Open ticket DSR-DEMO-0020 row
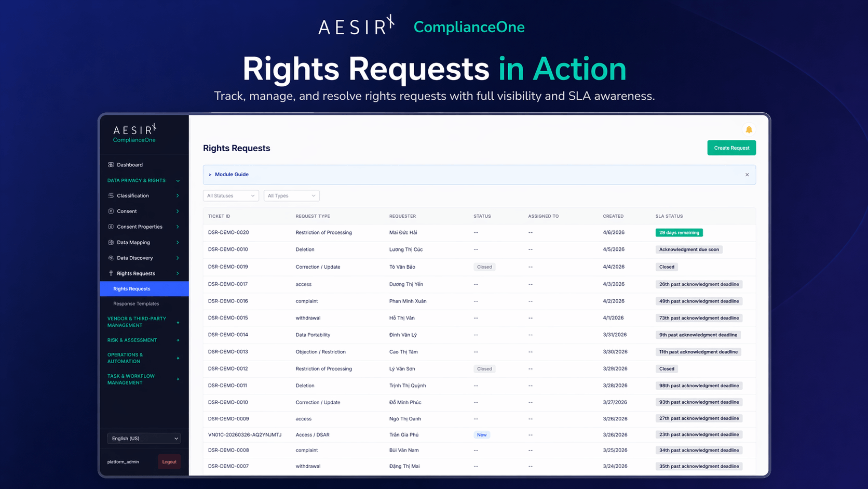This screenshot has width=868, height=489. 228,233
